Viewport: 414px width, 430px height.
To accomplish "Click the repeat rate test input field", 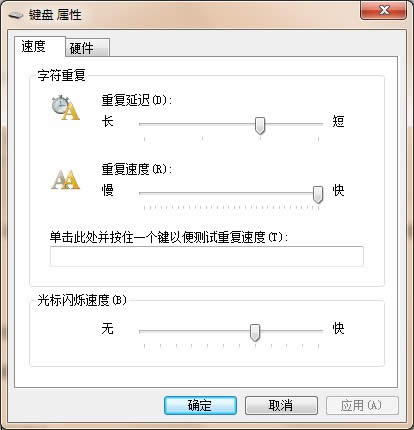I will click(207, 256).
